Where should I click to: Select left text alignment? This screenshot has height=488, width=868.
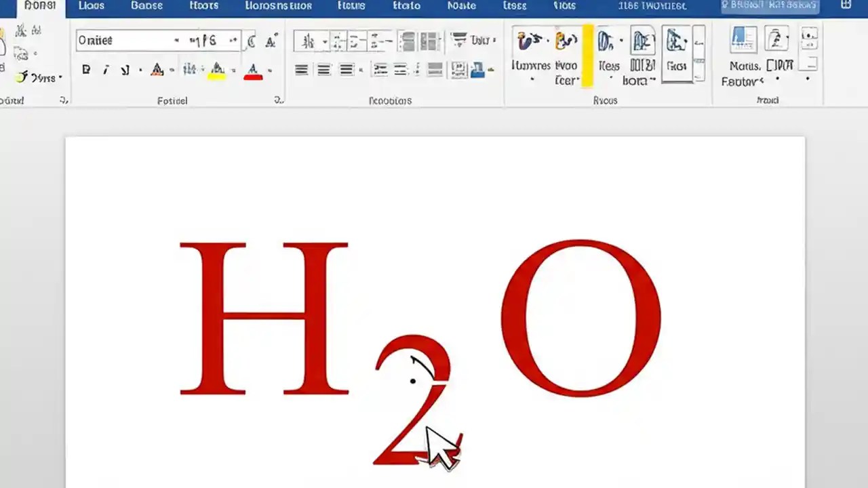[x=301, y=69]
